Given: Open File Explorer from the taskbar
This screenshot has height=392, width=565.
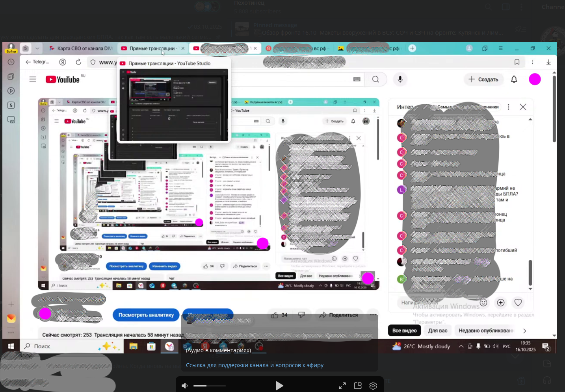Looking at the screenshot, I should pos(133,346).
